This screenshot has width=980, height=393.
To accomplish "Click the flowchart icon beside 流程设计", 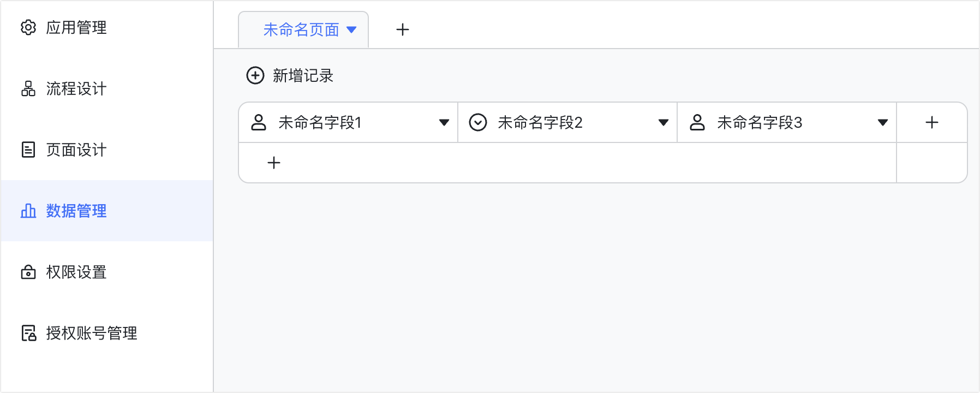I will [x=28, y=88].
